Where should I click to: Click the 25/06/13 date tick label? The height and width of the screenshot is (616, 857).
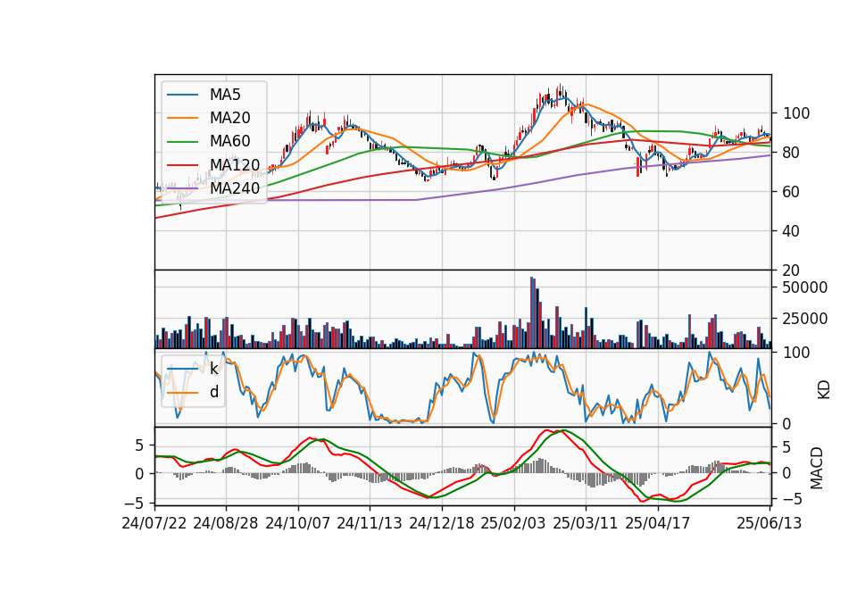(769, 523)
